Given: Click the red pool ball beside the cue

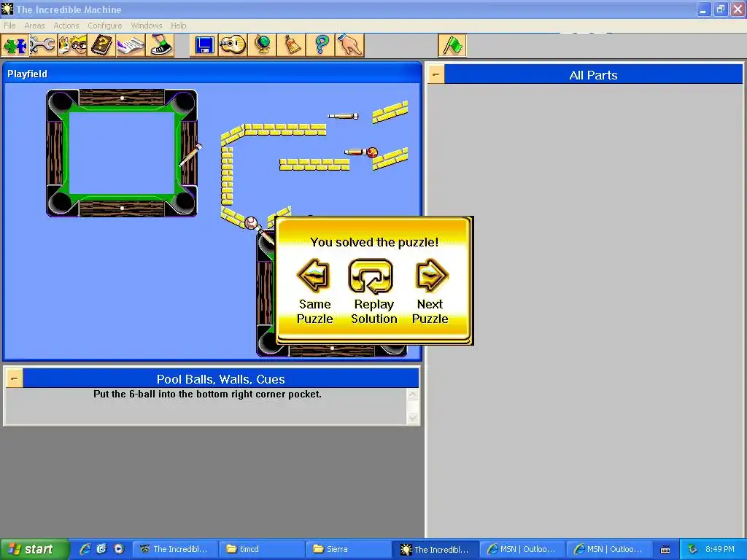Looking at the screenshot, I should [372, 152].
